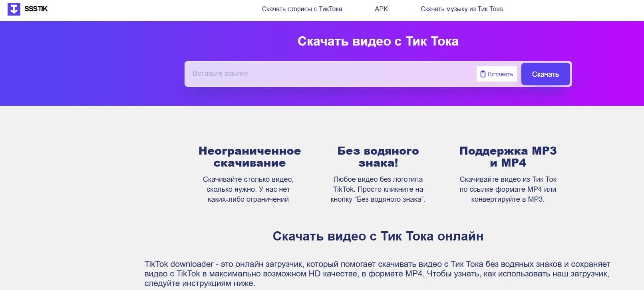Viewport: 644px width, 290px height.
Task: Open the Скачать музыку из Тик Тока link
Action: (x=461, y=9)
